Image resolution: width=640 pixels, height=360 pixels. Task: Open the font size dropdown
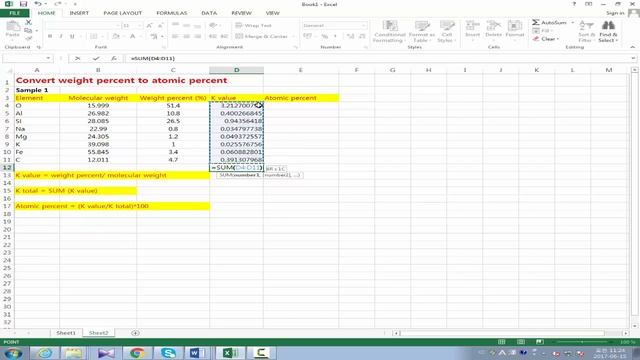coord(140,26)
